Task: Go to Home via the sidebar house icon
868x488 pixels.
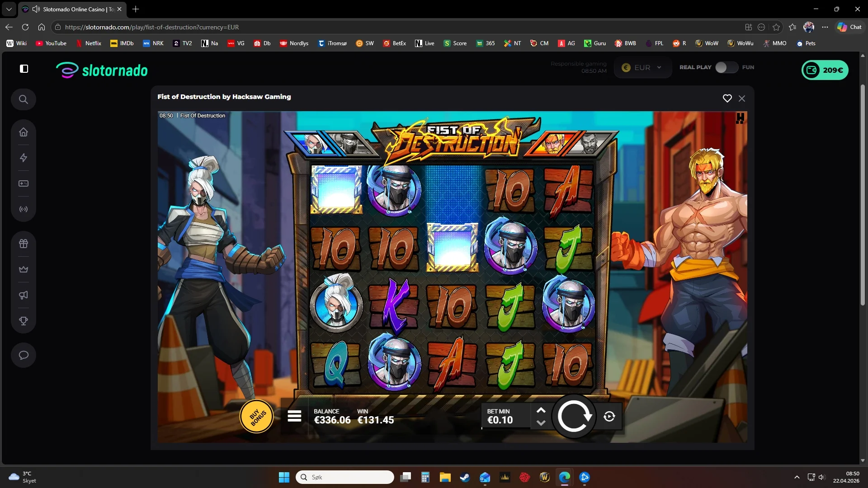Action: [24, 132]
